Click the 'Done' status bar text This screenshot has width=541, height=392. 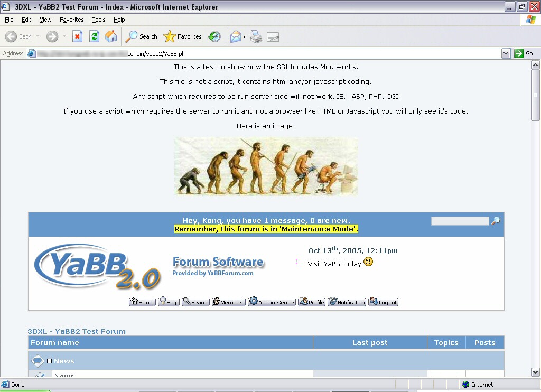pyautogui.click(x=17, y=385)
